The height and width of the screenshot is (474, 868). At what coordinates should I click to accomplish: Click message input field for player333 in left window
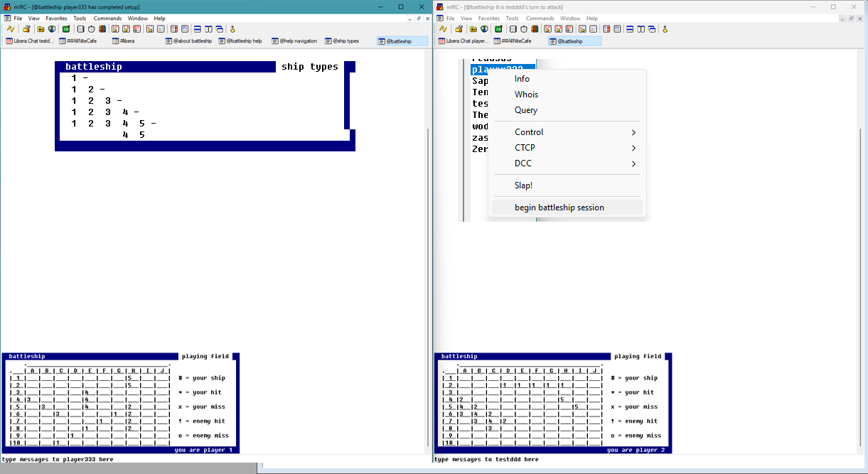(216, 460)
